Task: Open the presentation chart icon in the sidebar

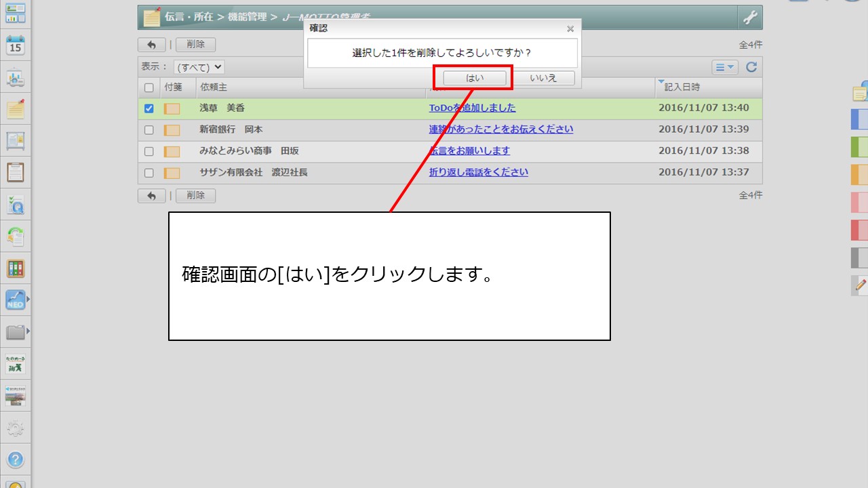Action: click(x=15, y=78)
